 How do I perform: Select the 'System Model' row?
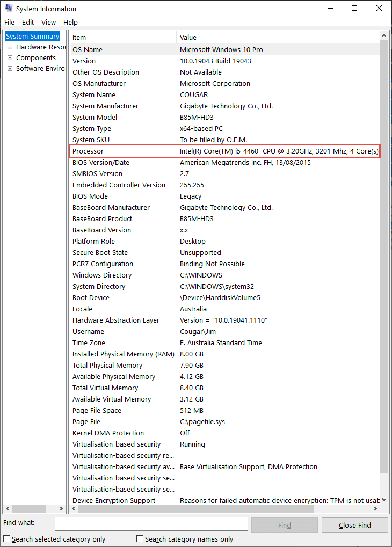click(224, 117)
